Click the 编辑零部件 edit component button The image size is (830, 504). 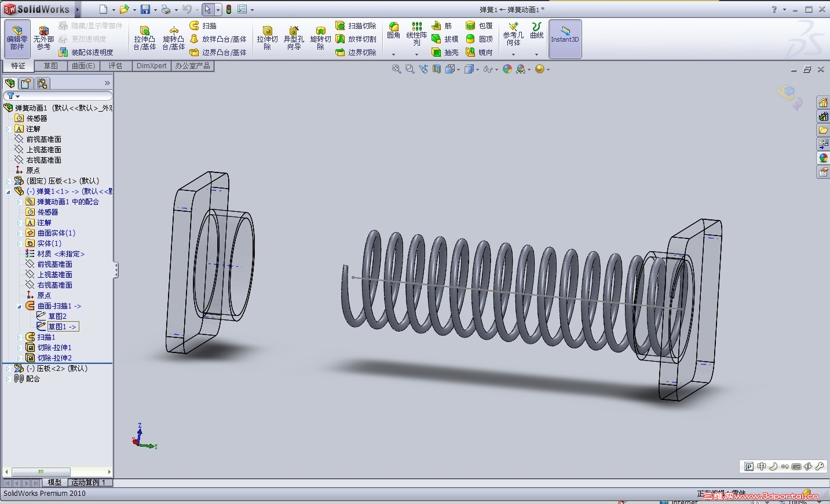click(17, 38)
